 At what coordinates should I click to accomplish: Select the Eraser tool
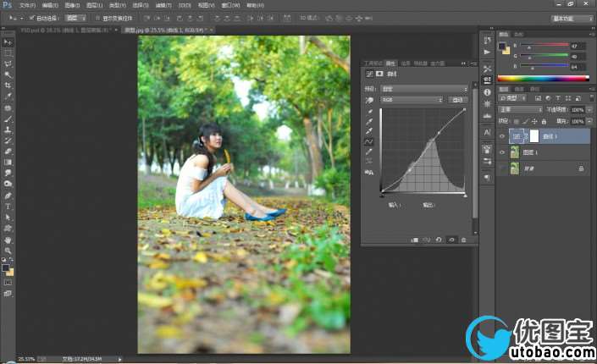8,152
